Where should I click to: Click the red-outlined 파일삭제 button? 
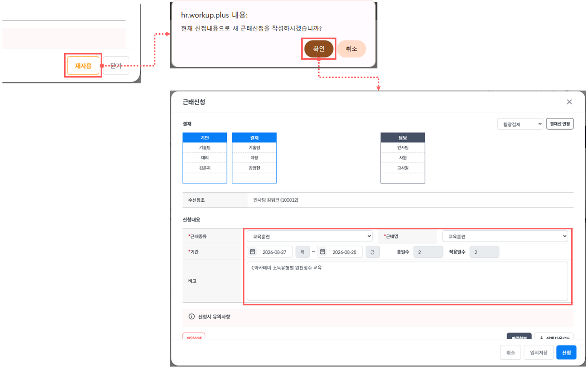tap(194, 337)
